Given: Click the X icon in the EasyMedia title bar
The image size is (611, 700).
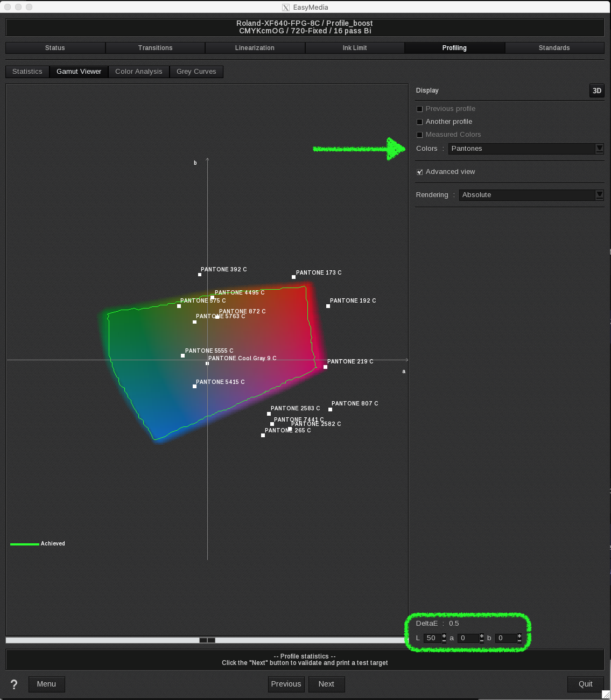Looking at the screenshot, I should point(285,7).
